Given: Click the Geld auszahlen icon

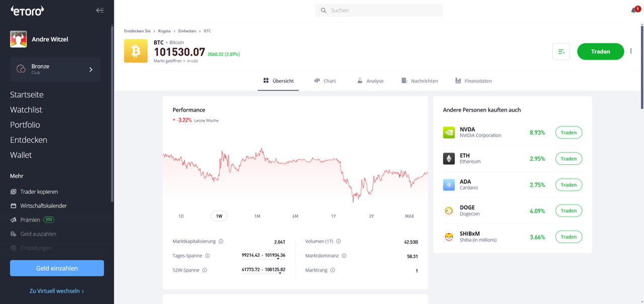Looking at the screenshot, I should click(x=14, y=234).
